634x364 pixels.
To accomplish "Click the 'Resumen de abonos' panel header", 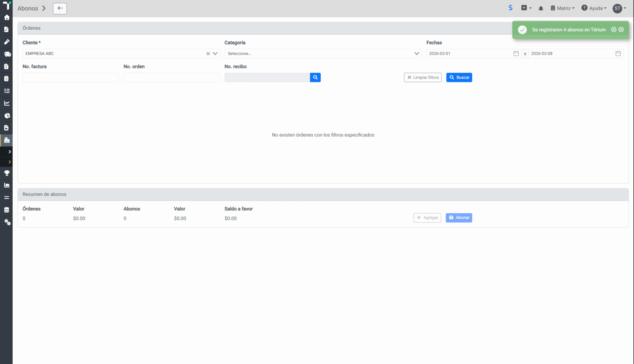I will tap(323, 194).
